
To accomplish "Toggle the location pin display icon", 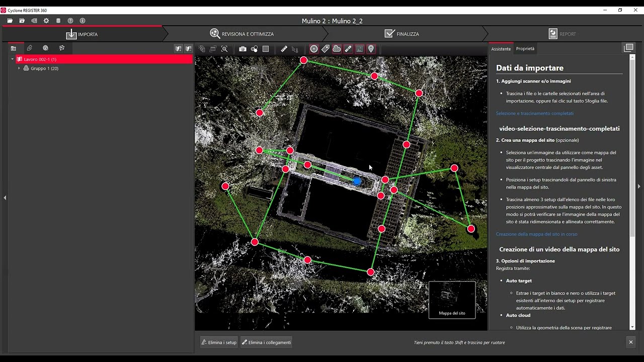I will click(x=371, y=49).
